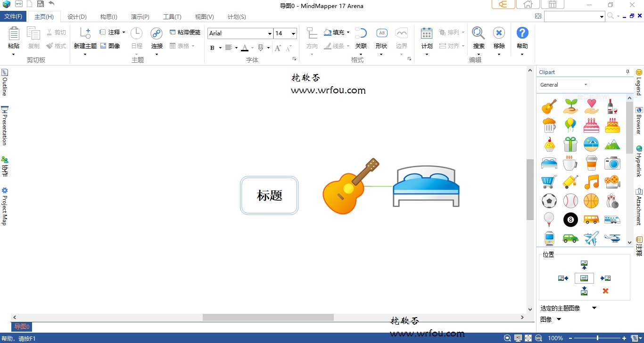Click 搜索 (Search) magnifier icon

coord(479,33)
